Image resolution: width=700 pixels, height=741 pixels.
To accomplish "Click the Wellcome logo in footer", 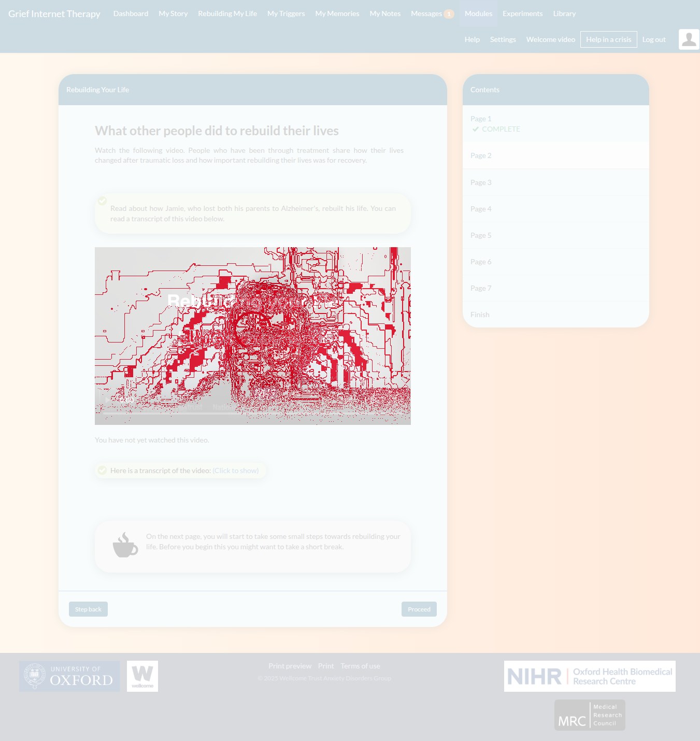I will point(142,676).
